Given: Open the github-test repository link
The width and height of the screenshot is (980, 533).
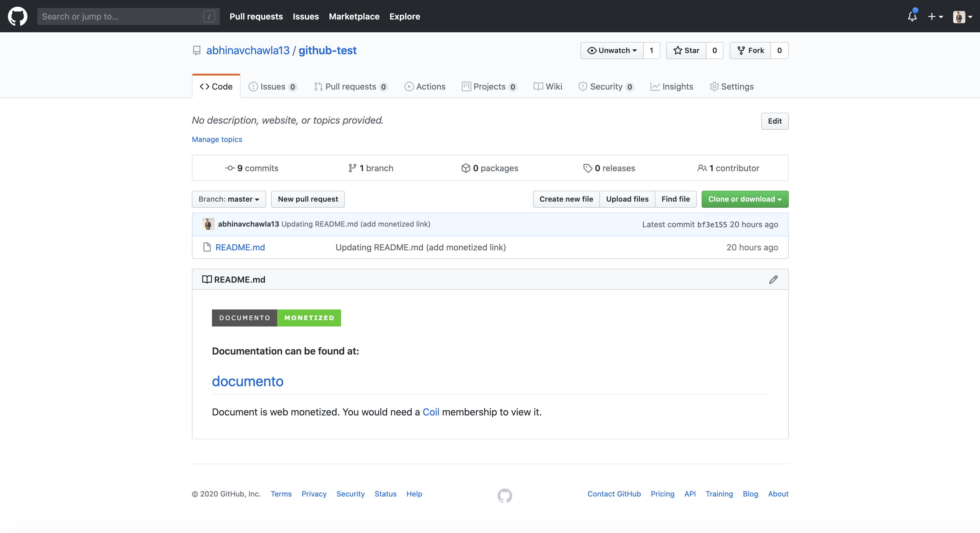Looking at the screenshot, I should point(327,50).
